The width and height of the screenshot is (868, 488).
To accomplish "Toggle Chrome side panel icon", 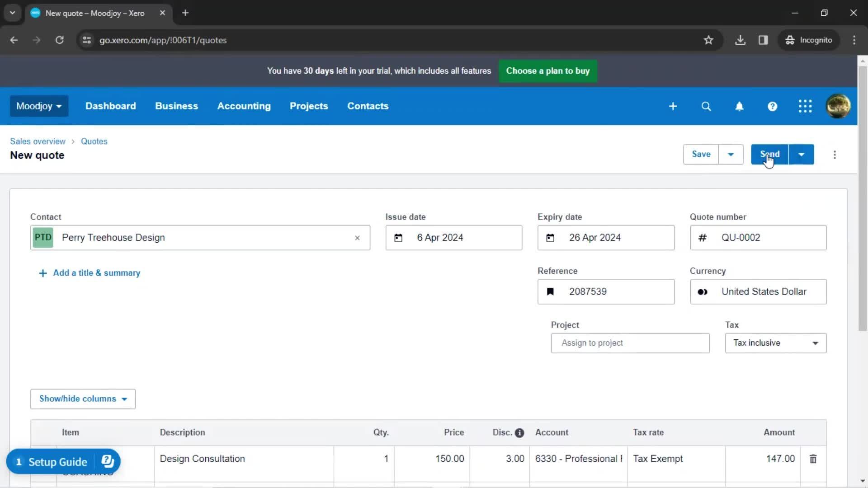I will click(763, 40).
